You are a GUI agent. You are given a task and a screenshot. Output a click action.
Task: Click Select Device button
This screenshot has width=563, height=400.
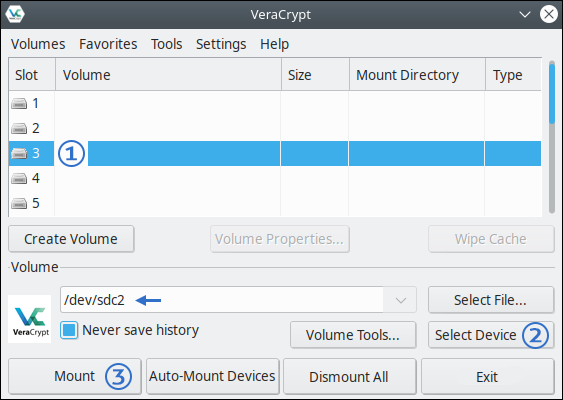click(x=491, y=335)
